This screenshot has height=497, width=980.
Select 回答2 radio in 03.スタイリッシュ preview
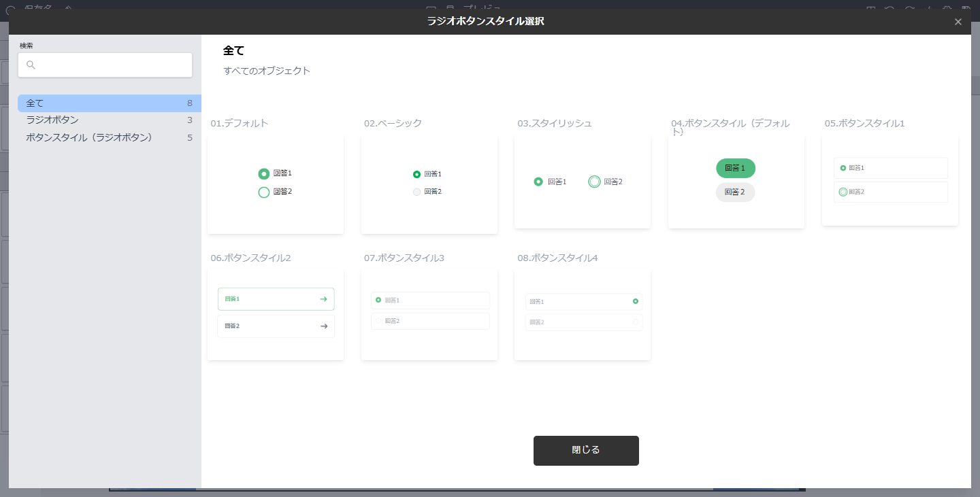594,182
